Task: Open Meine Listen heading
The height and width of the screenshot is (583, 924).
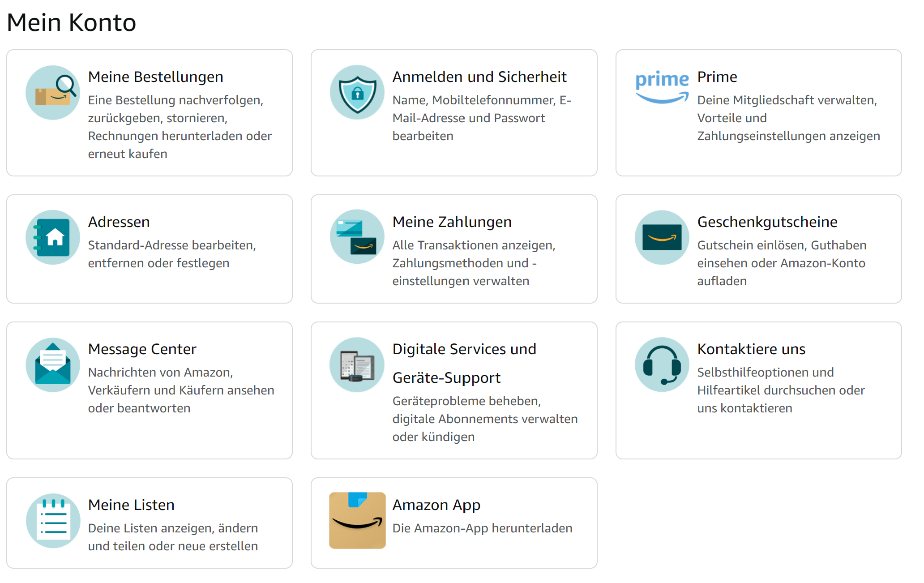Action: [131, 505]
